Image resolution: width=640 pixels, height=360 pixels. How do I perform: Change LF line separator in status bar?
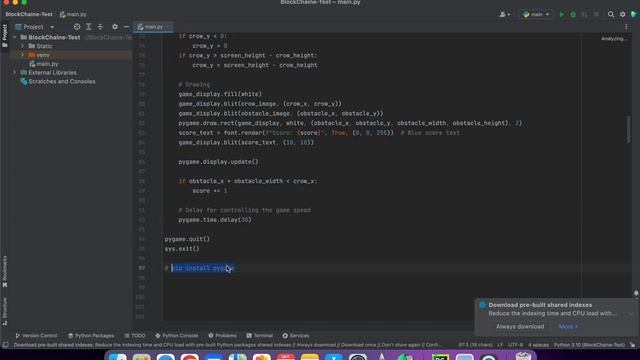coord(500,345)
